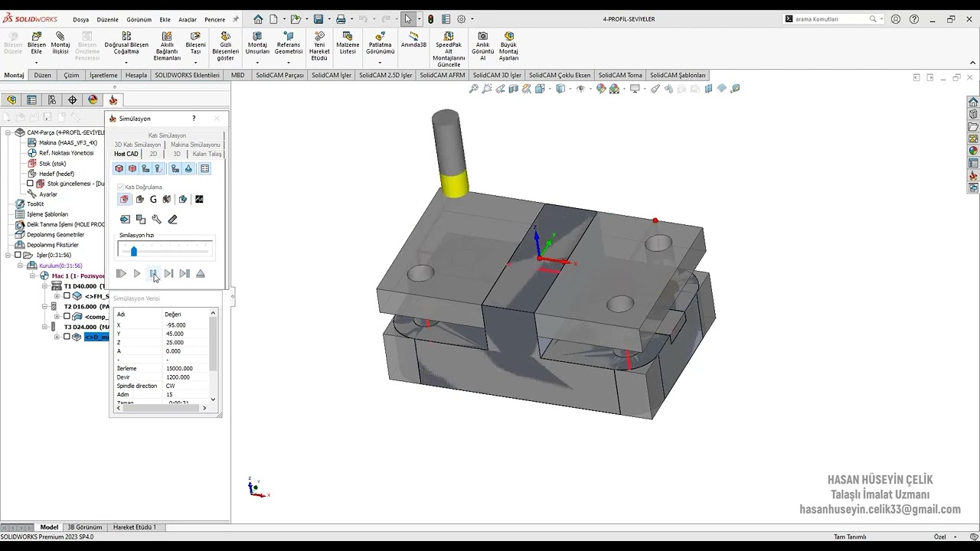Pause the simulation playback
This screenshot has height=551, width=980.
153,273
